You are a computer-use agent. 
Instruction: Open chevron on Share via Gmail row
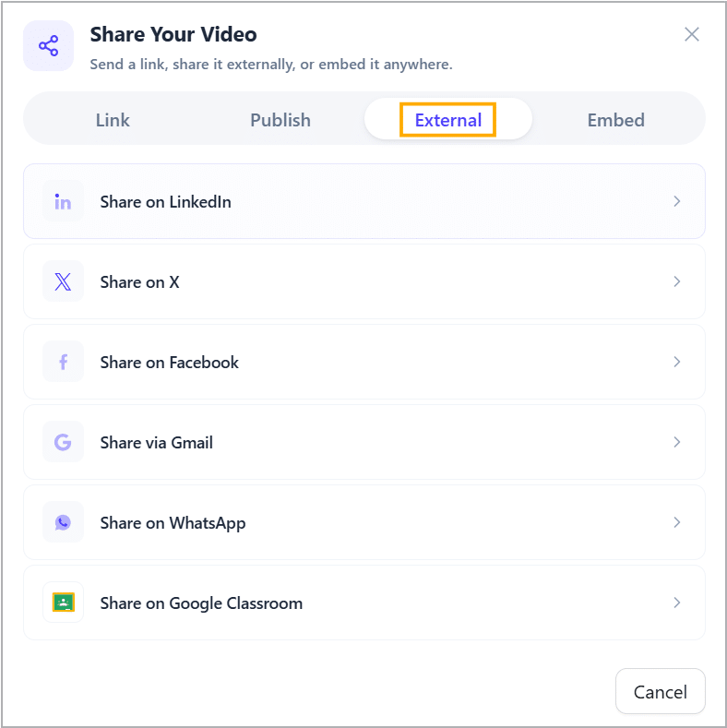[x=677, y=442]
